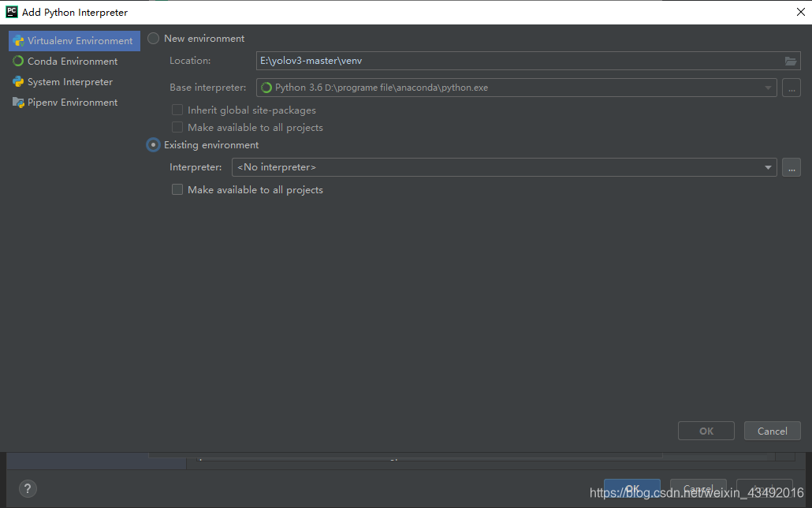Image resolution: width=812 pixels, height=508 pixels.
Task: Open the Base interpreter dropdown
Action: [769, 88]
